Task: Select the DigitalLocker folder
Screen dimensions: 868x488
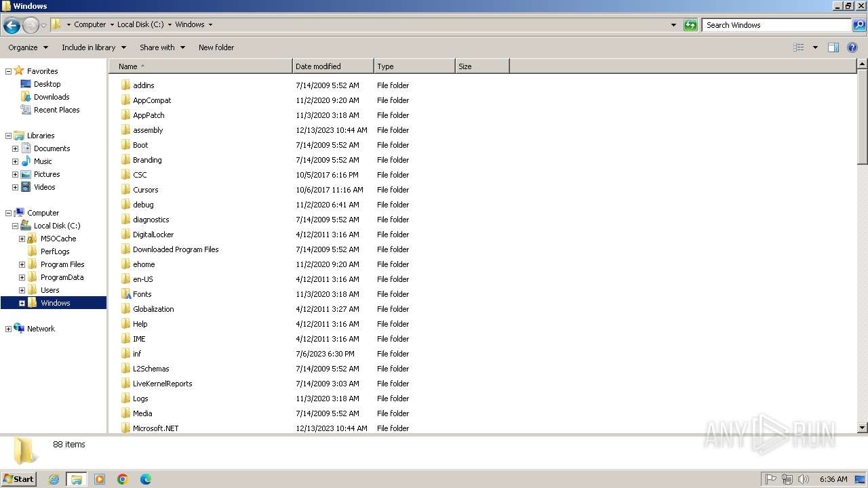Action: click(x=153, y=235)
